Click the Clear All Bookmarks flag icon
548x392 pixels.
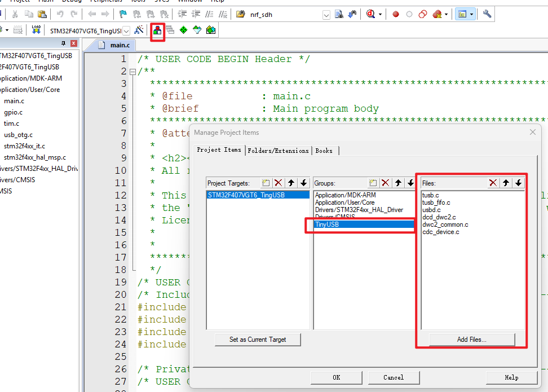point(164,14)
